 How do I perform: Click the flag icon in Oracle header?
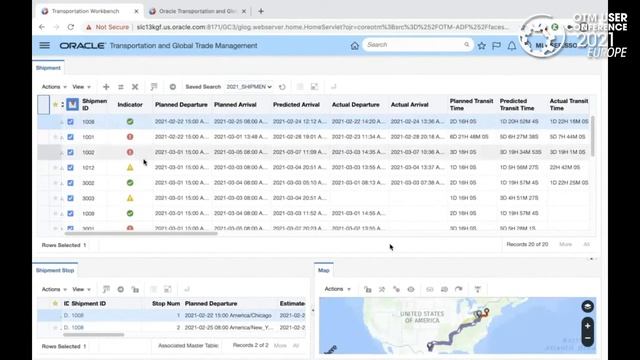pyautogui.click(x=496, y=46)
